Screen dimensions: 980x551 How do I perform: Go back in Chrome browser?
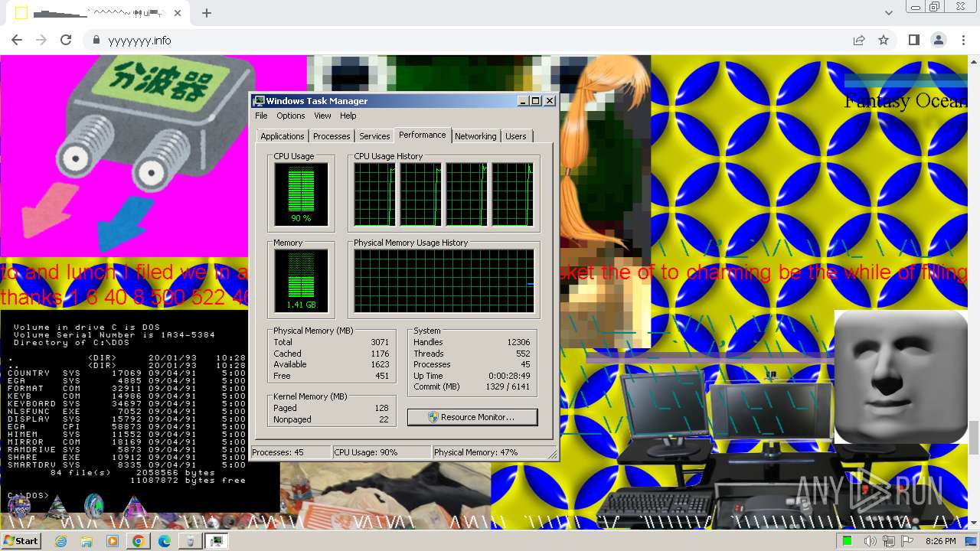pyautogui.click(x=17, y=40)
